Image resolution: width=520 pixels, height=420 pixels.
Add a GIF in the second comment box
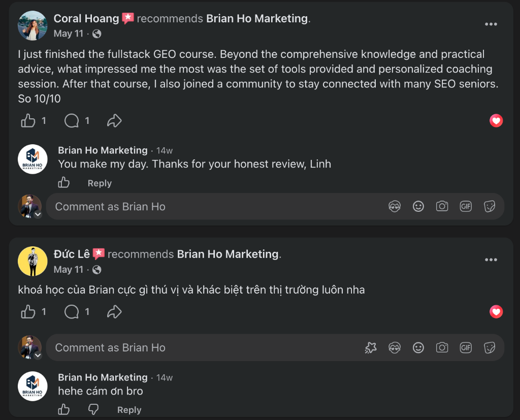pyautogui.click(x=466, y=348)
